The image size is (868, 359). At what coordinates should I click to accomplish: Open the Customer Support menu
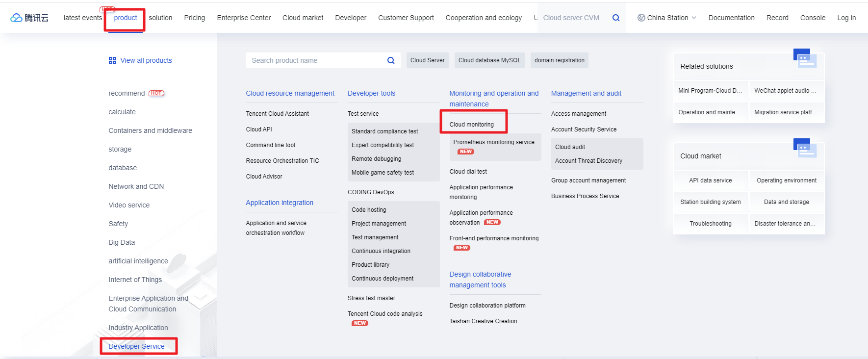406,18
